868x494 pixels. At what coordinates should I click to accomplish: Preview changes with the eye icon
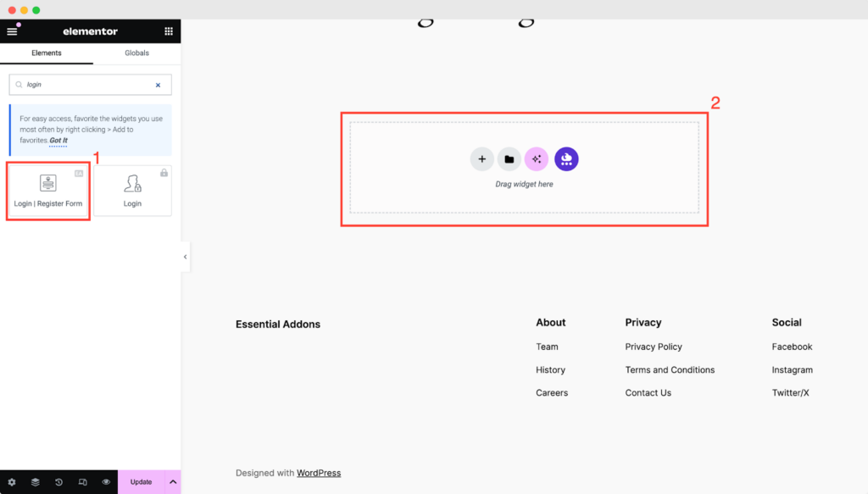tap(105, 481)
